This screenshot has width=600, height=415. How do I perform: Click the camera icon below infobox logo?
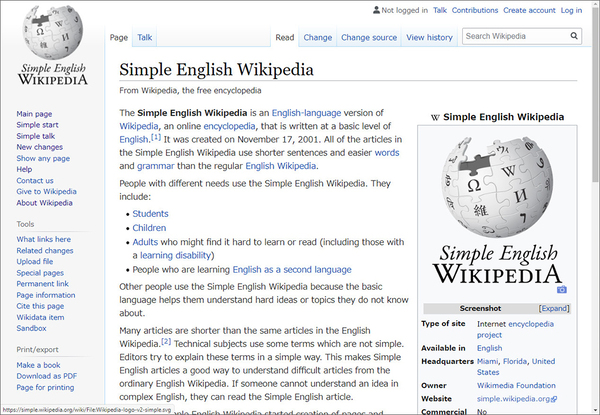[x=561, y=290]
